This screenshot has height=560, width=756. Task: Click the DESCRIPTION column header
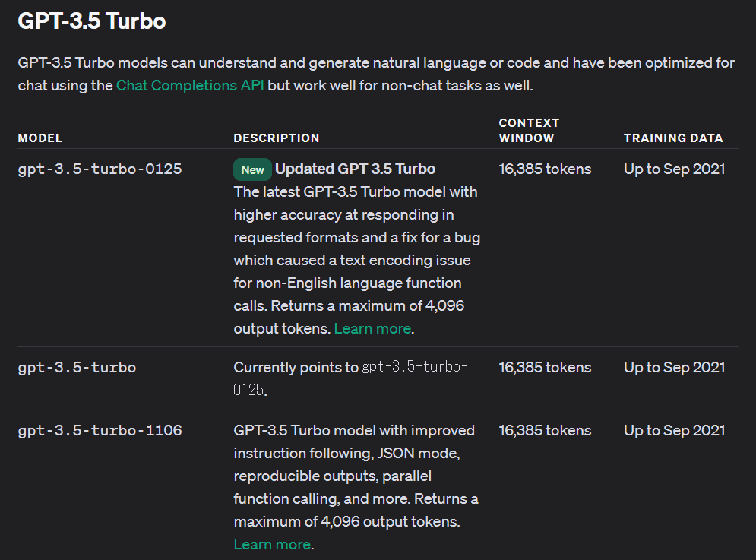[277, 138]
